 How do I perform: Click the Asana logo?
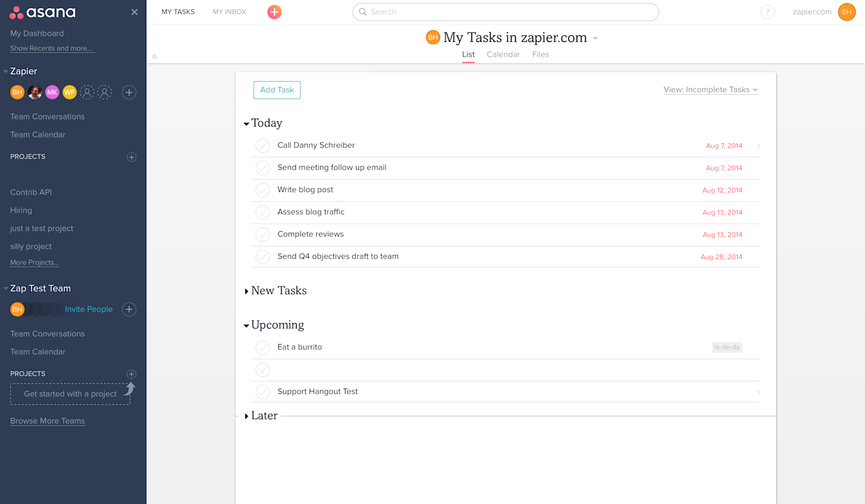43,12
